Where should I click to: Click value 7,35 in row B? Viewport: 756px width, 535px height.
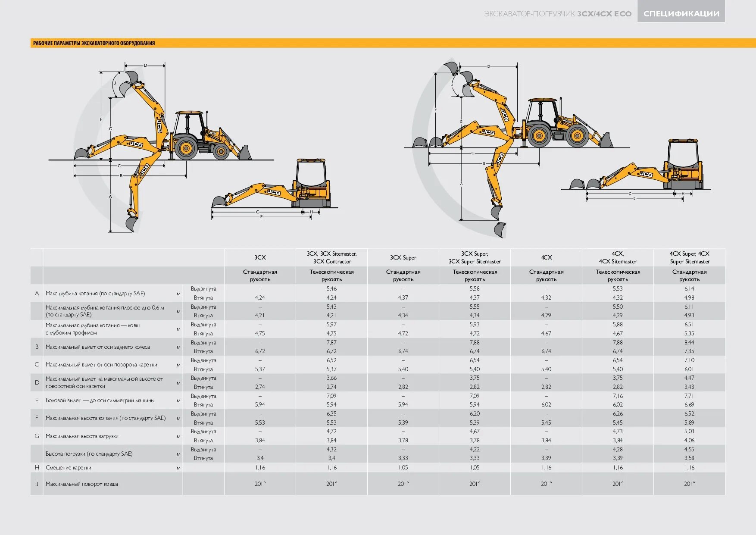tap(689, 351)
